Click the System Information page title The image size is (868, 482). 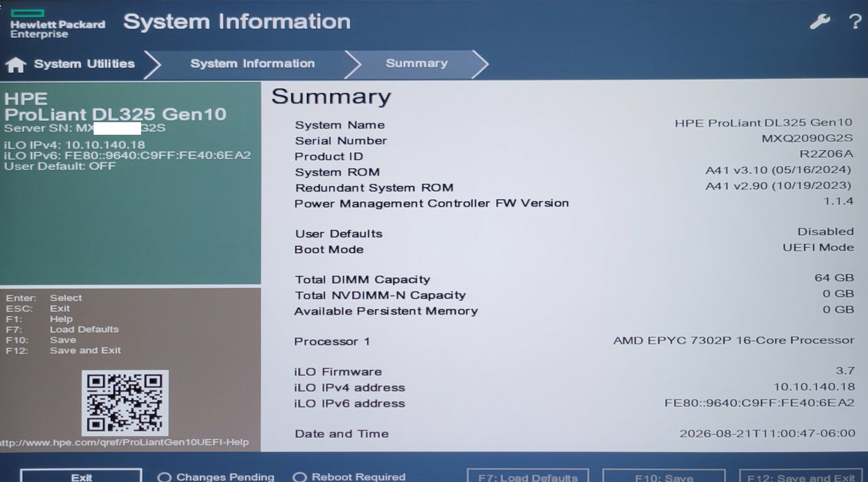[237, 21]
